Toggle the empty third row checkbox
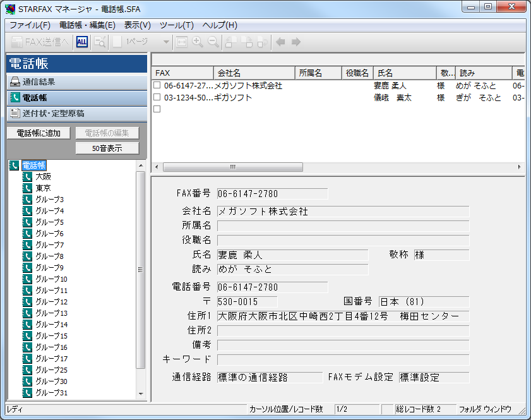 157,109
